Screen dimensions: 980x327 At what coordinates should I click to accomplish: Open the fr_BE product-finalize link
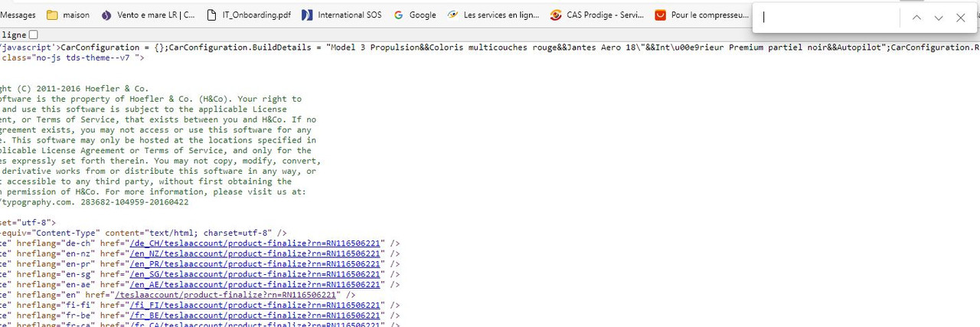coord(256,316)
